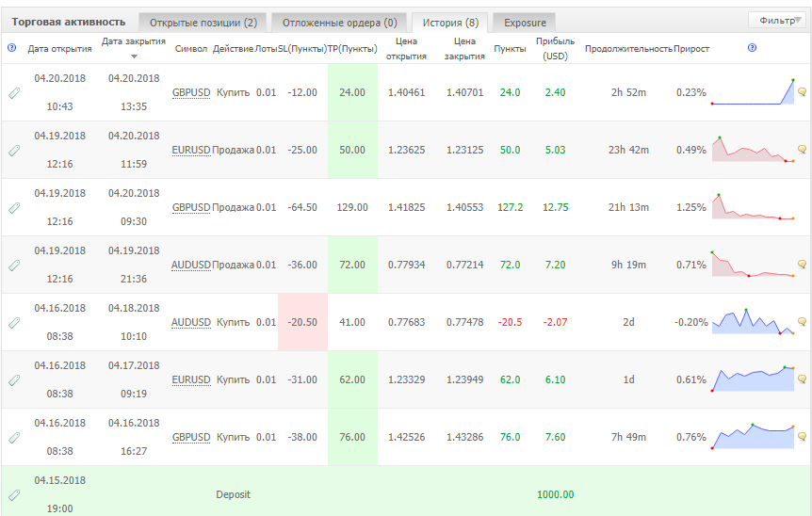Click tag icon in Deposit row
The height and width of the screenshot is (516, 812).
coord(14,495)
